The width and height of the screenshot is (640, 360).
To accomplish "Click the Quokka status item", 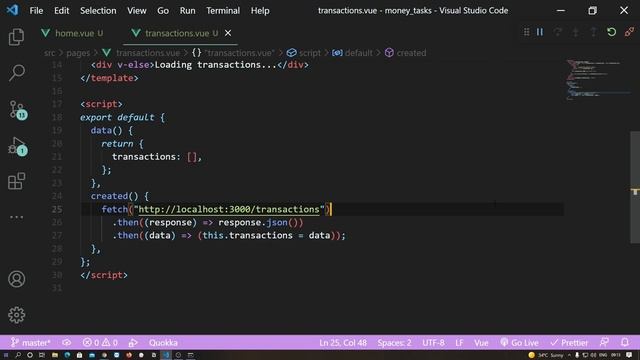I will pos(163,342).
